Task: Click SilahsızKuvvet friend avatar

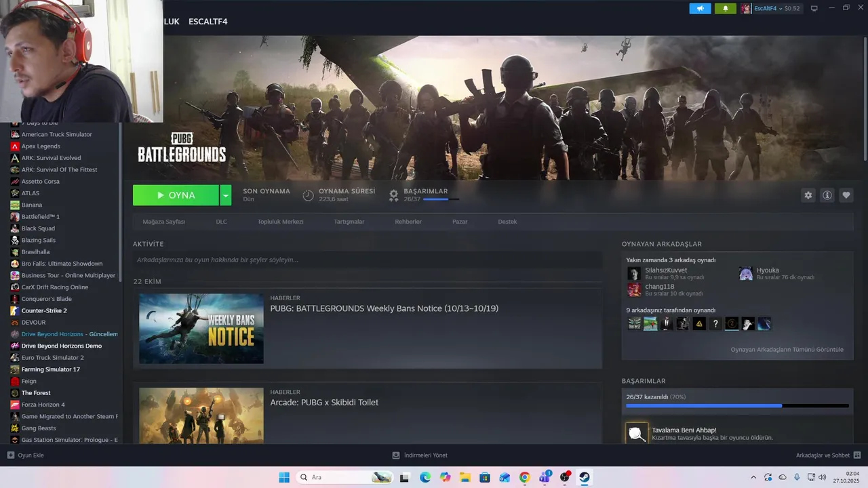Action: pos(634,273)
